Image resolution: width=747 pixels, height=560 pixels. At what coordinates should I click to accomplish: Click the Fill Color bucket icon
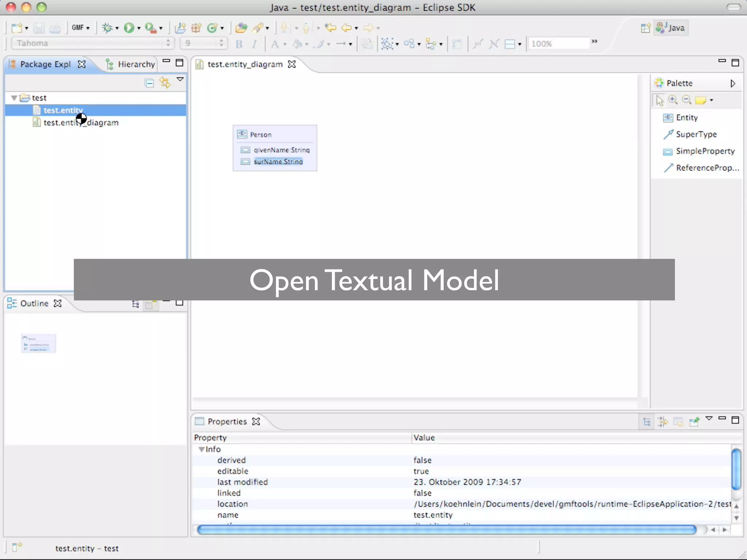click(x=297, y=44)
